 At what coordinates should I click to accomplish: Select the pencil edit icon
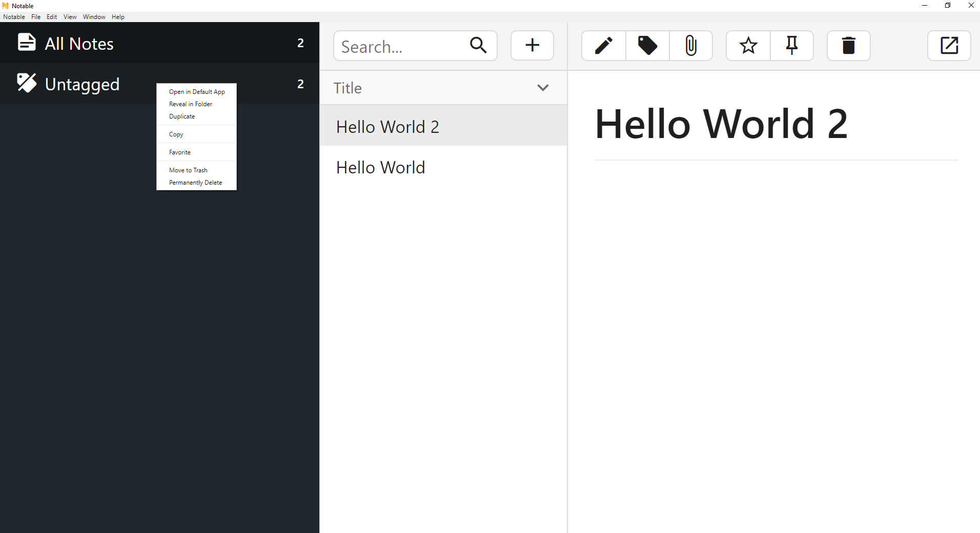[x=604, y=45]
